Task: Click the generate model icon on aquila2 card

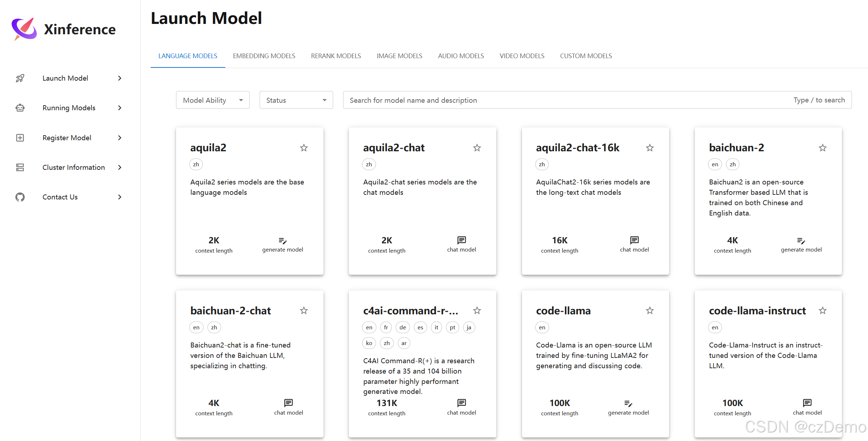Action: point(282,240)
